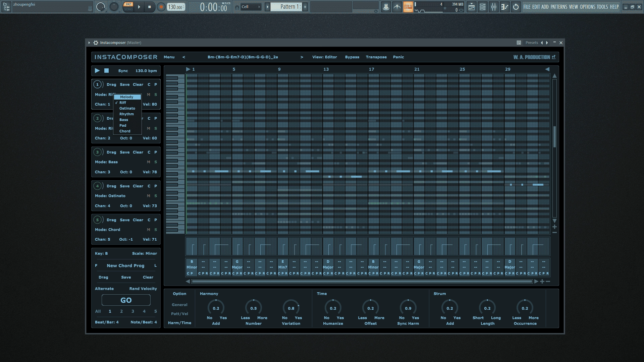Image resolution: width=644 pixels, height=362 pixels.
Task: Choose Melody from the mode list
Action: pyautogui.click(x=127, y=97)
